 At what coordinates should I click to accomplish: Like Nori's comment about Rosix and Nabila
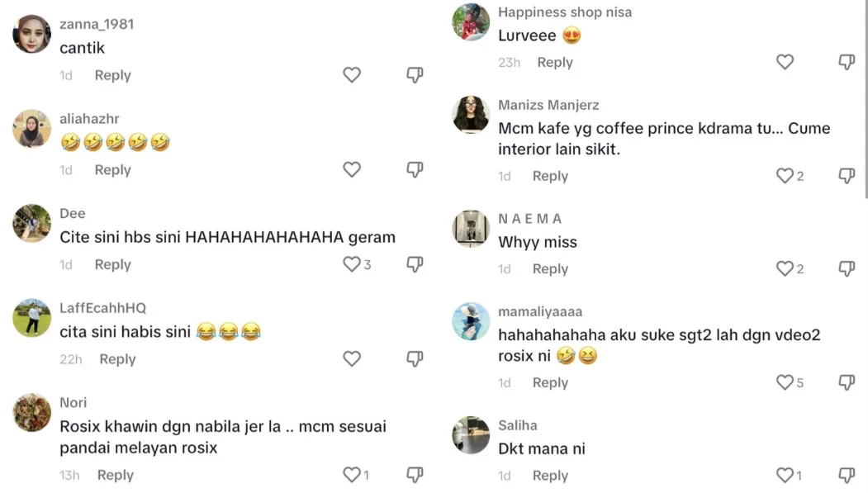pyautogui.click(x=352, y=475)
